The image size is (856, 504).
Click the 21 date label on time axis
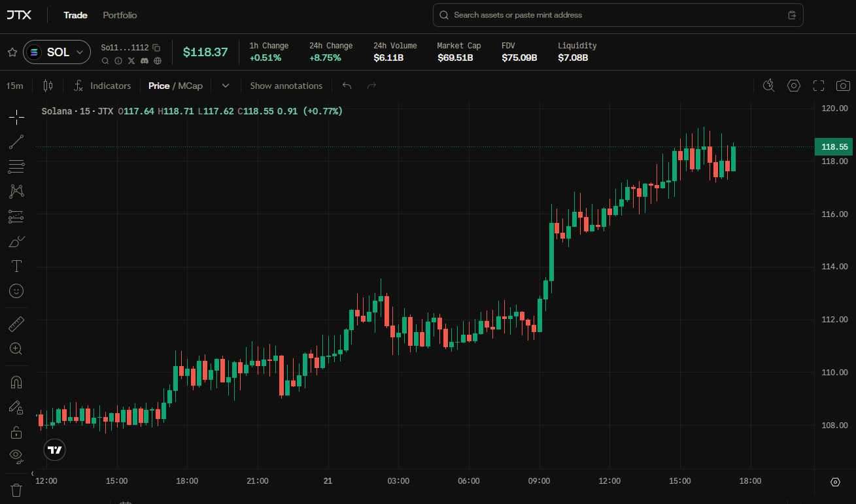[x=328, y=481]
